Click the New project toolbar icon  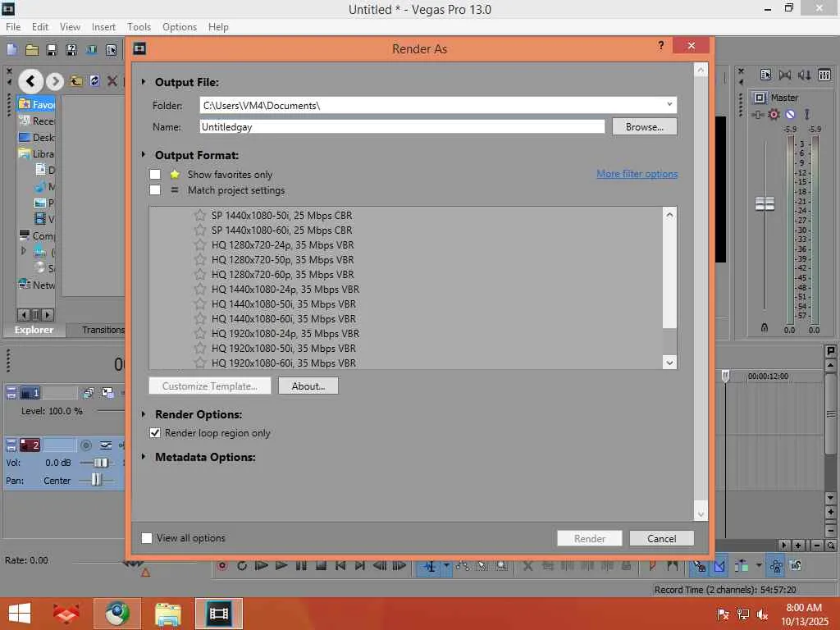[x=11, y=50]
